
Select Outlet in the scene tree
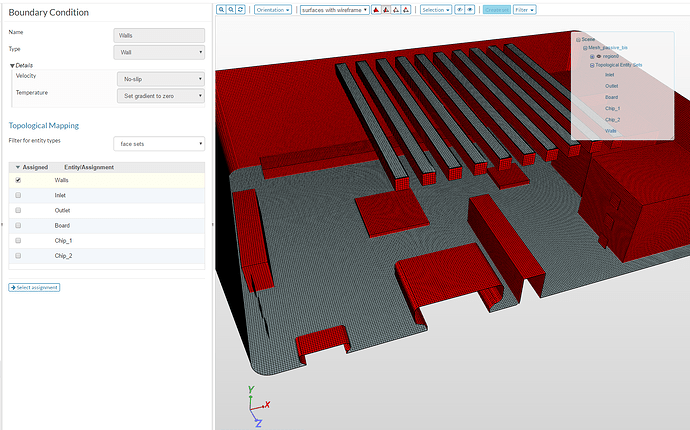click(x=611, y=86)
